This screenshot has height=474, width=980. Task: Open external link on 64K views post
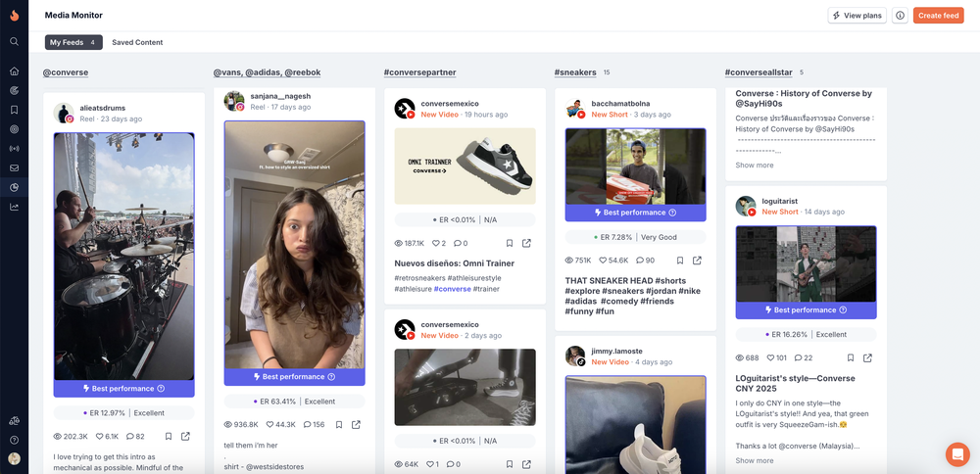click(527, 464)
